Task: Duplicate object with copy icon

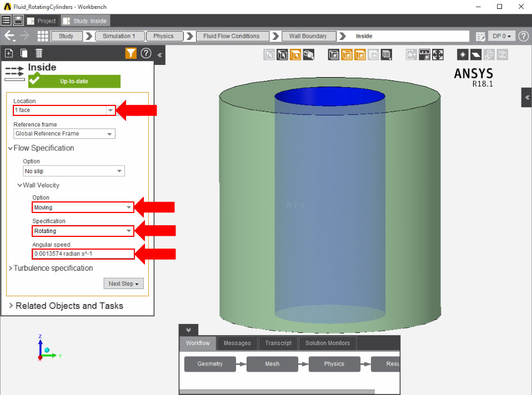Action: [x=24, y=53]
